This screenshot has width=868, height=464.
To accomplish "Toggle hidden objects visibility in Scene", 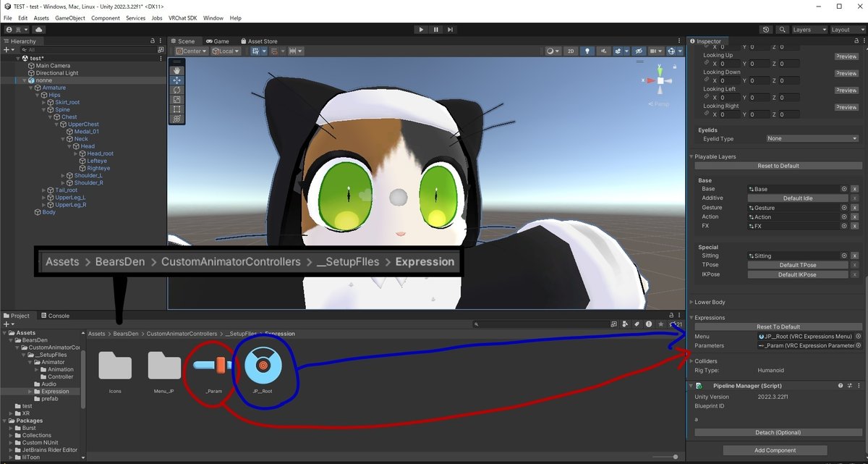I will pyautogui.click(x=638, y=51).
